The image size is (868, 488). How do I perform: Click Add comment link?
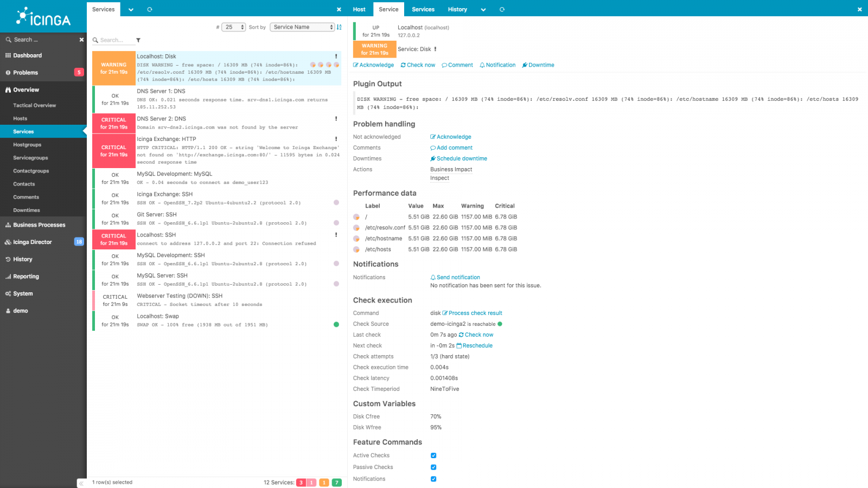451,148
